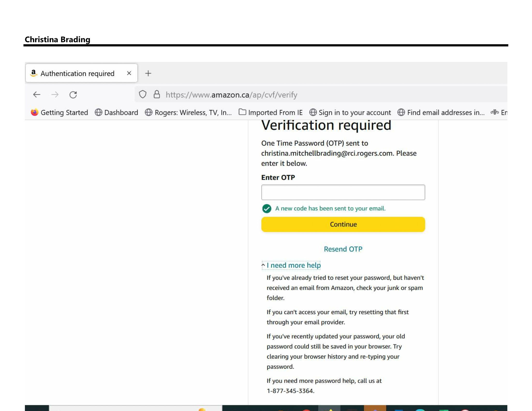Click the yellow Continue button
Image resolution: width=532 pixels, height=411 pixels.
click(x=343, y=224)
